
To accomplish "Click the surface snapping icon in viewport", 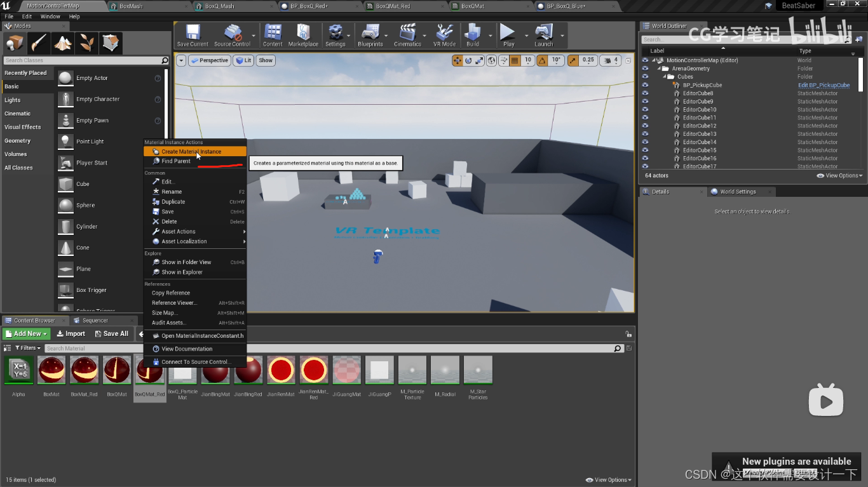I will (x=503, y=60).
